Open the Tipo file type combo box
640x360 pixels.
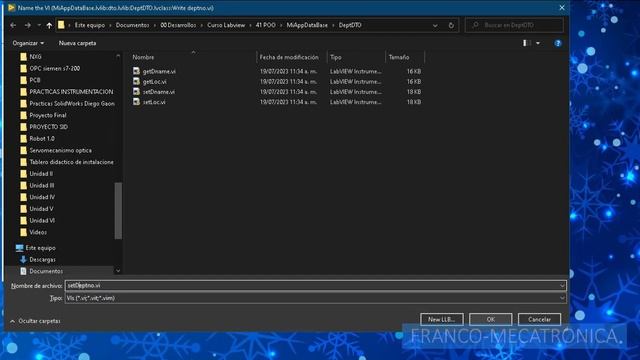click(315, 298)
